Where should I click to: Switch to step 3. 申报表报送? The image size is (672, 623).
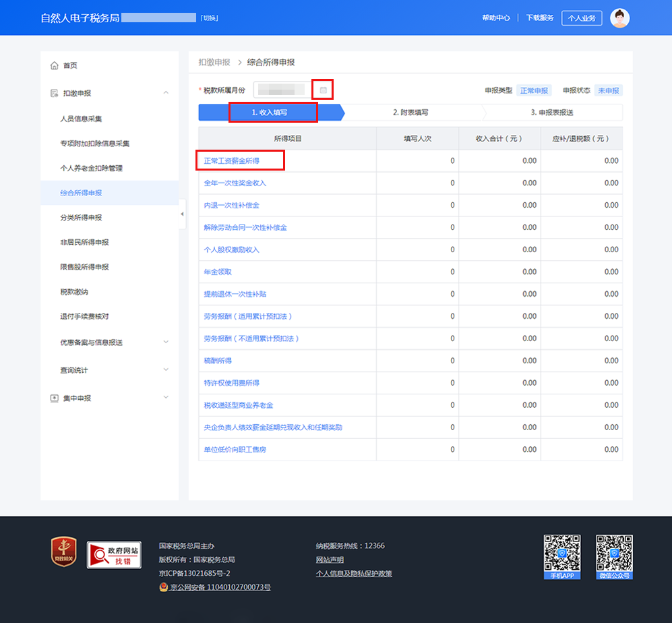pos(551,113)
